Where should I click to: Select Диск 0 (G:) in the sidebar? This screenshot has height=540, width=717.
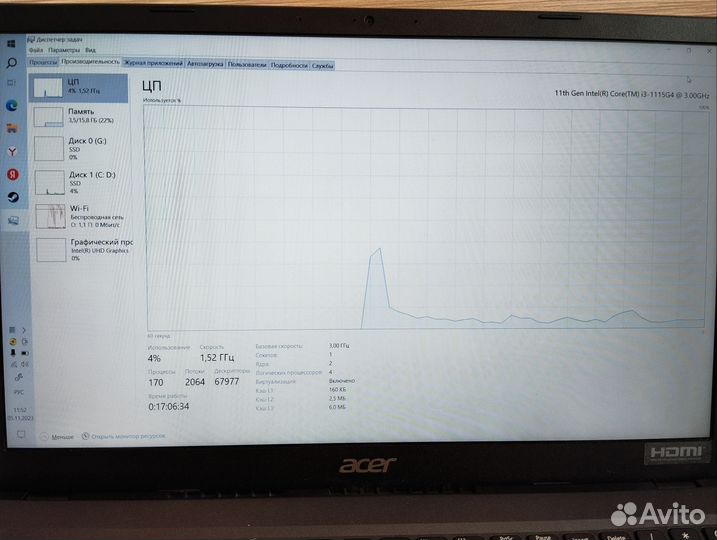pos(80,149)
